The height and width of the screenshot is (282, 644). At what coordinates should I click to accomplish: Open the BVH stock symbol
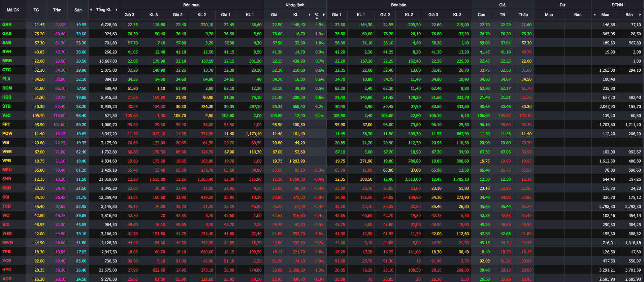pos(7,52)
